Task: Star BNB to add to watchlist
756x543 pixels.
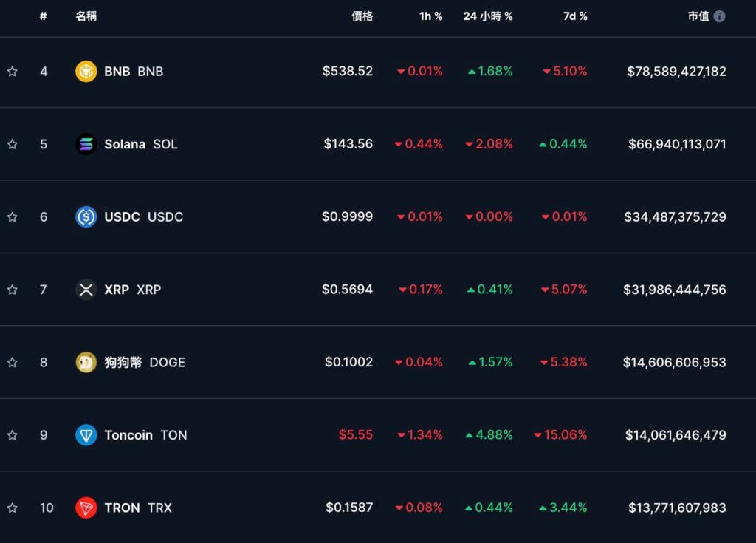Action: (13, 72)
